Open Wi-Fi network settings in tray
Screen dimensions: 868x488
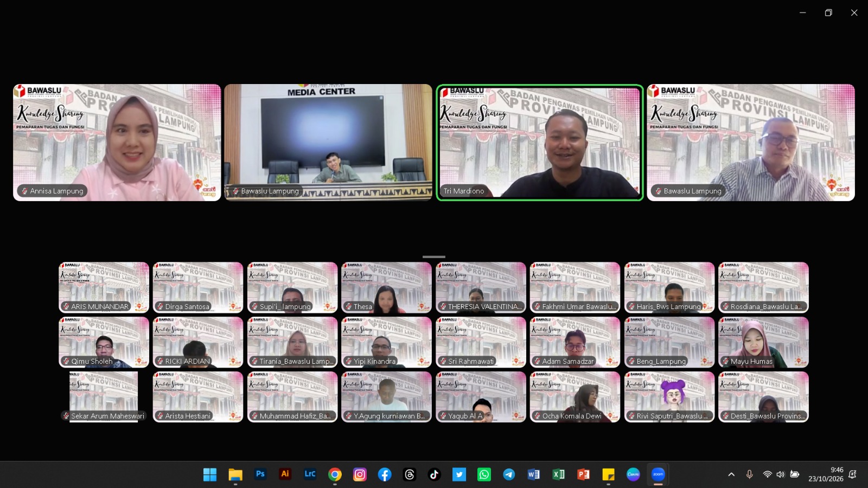[767, 474]
